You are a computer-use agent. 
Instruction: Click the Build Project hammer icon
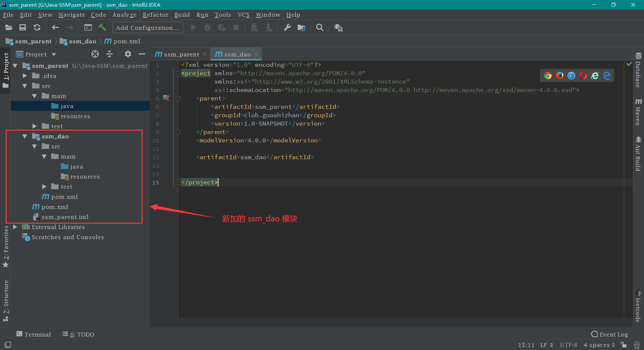coord(102,28)
